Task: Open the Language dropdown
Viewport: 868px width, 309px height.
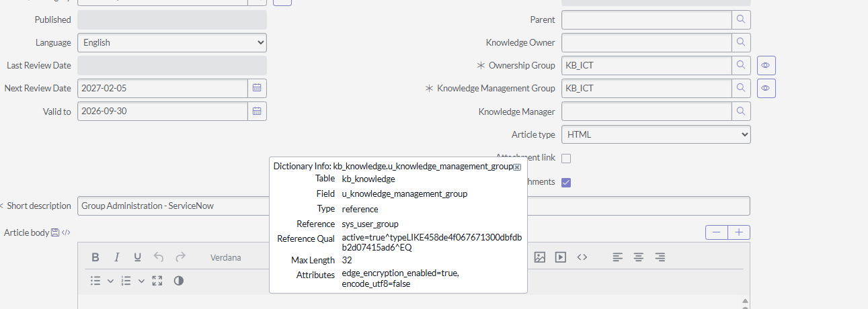Action: click(172, 42)
